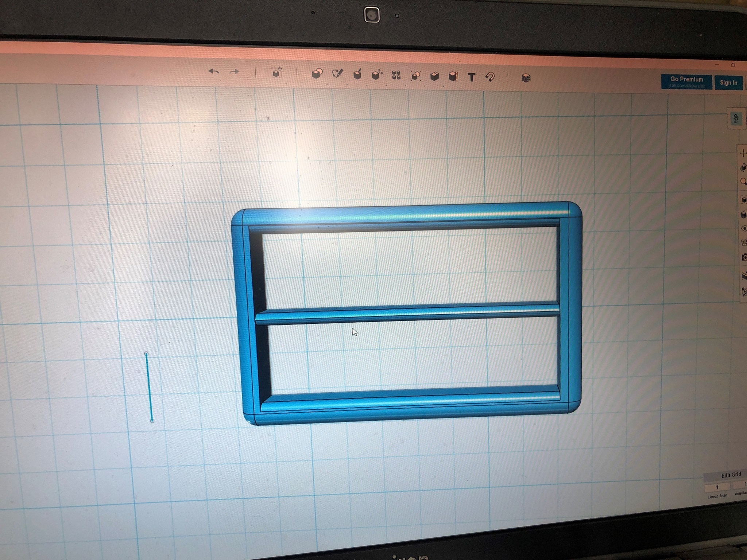Open the Modify tool

[377, 75]
